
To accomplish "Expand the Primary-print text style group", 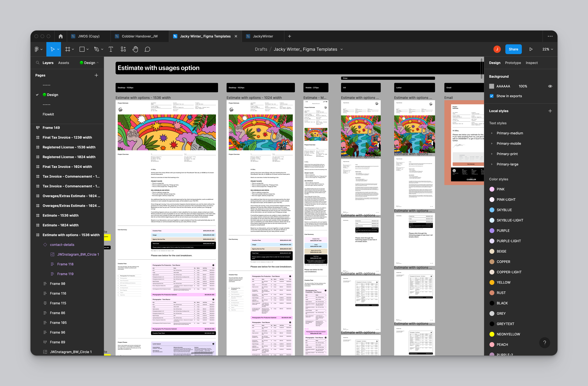I will click(x=492, y=154).
